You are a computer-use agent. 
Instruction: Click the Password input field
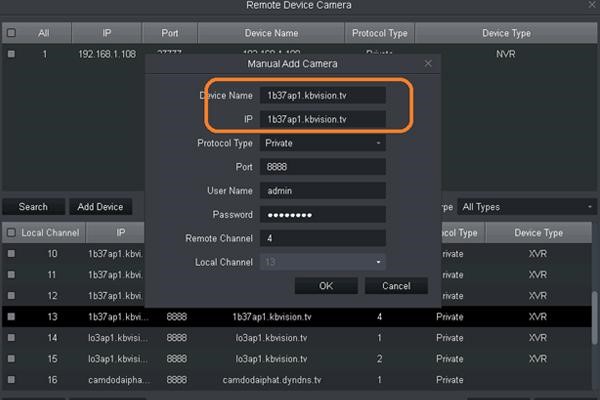(x=323, y=215)
